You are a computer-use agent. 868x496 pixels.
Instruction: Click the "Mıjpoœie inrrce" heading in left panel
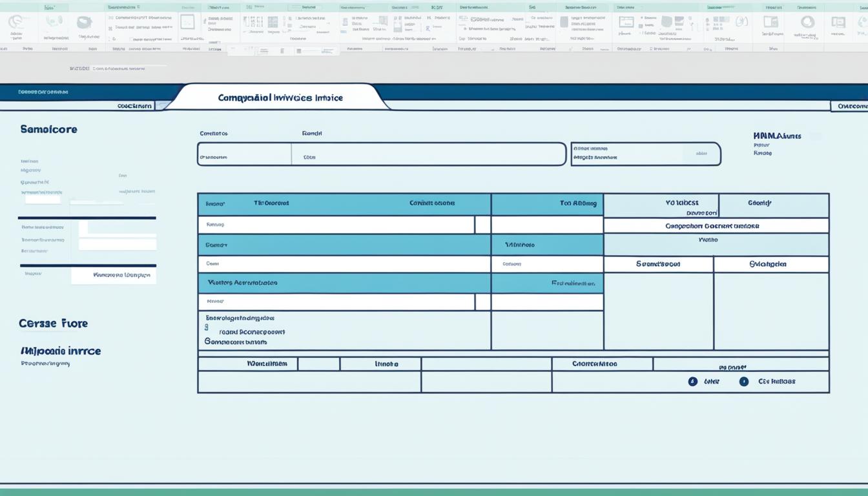click(61, 351)
